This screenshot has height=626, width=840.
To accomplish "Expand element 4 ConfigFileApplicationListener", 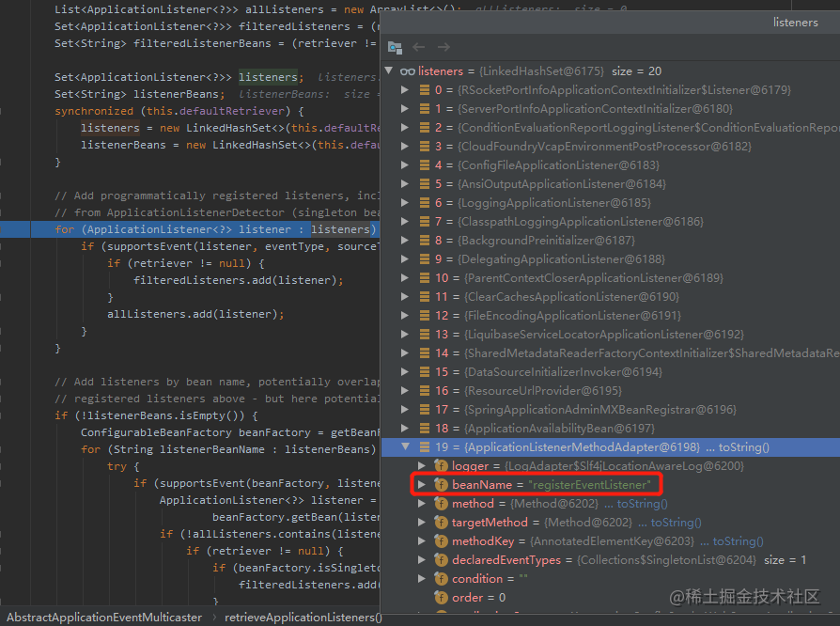I will (x=406, y=165).
